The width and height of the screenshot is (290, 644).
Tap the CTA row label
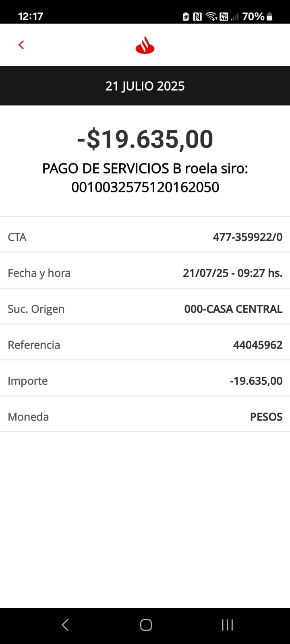[17, 237]
